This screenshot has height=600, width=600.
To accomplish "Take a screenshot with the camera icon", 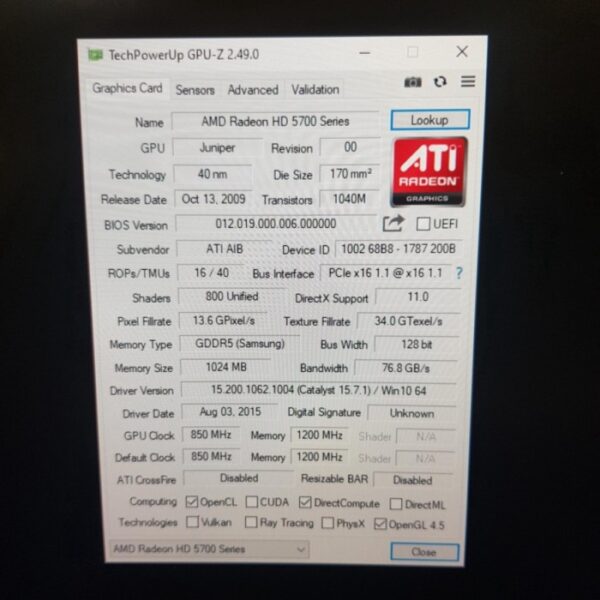I will tap(412, 82).
